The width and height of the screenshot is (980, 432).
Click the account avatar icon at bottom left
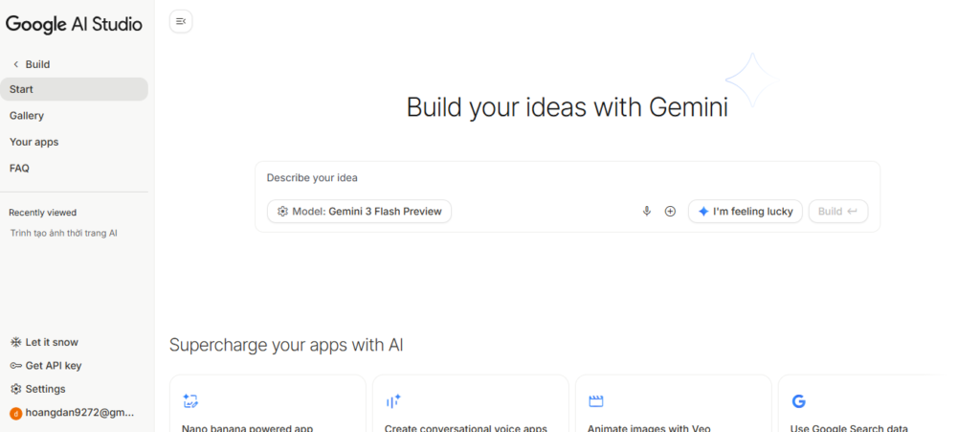(15, 413)
